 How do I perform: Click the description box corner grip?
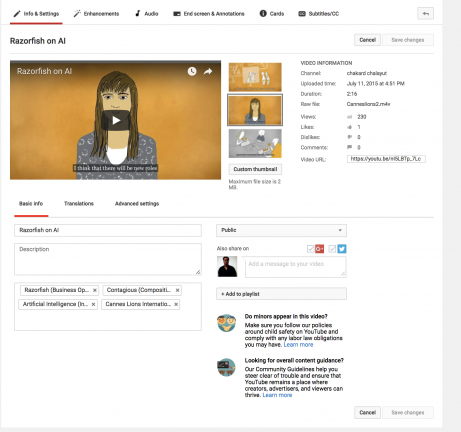coord(198,272)
